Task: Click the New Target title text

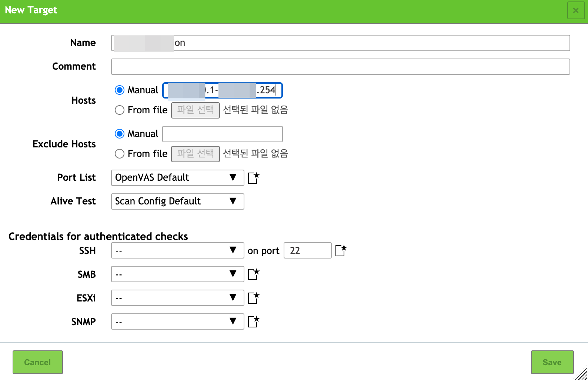Action: [31, 10]
